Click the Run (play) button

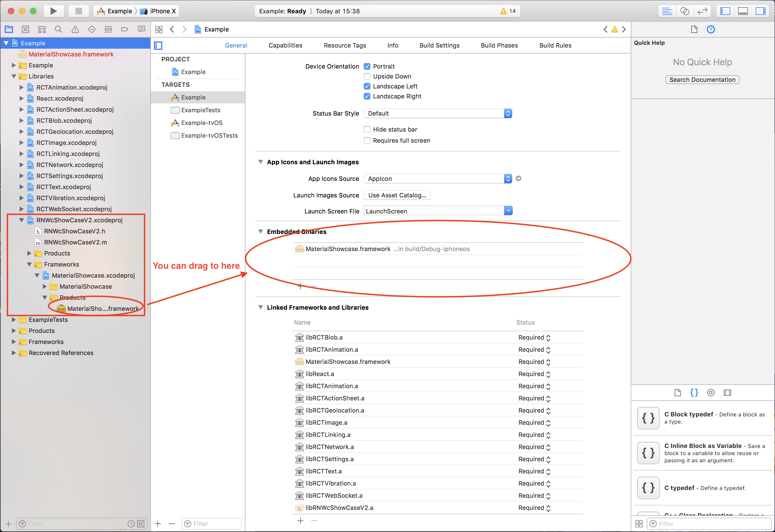(53, 11)
